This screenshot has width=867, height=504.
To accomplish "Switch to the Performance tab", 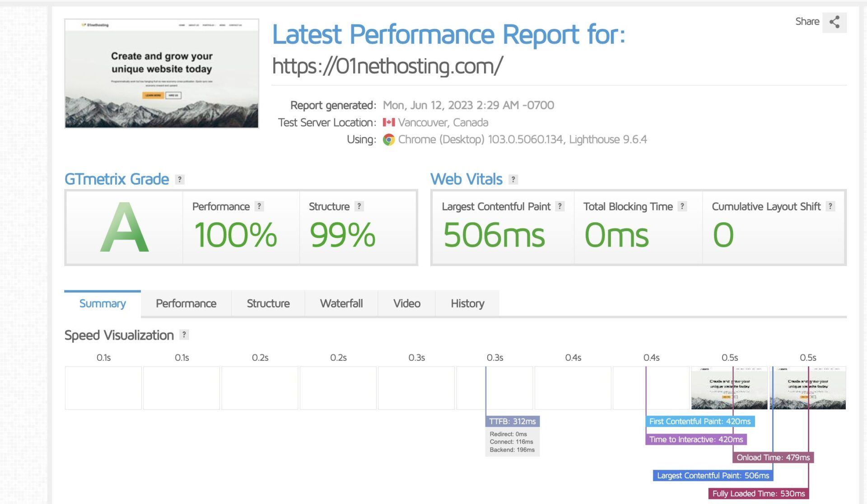I will tap(186, 303).
